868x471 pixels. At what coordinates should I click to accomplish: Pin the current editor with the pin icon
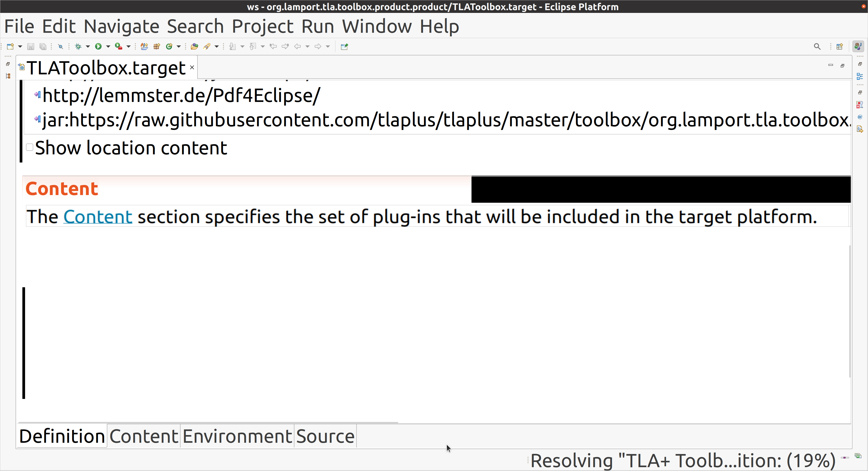point(344,47)
